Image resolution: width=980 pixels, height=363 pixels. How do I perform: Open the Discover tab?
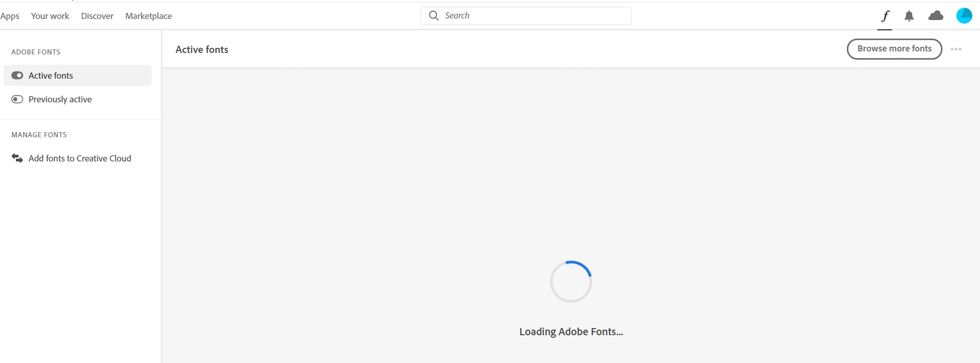coord(97,16)
